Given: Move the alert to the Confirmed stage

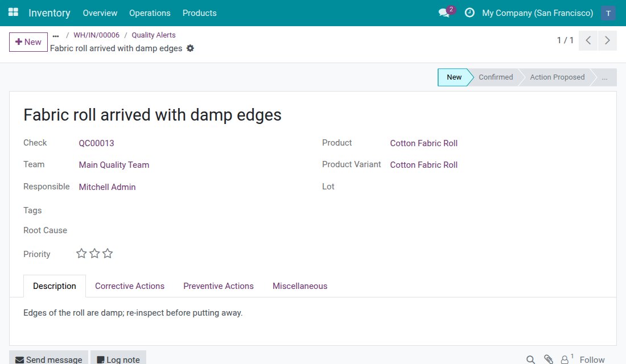Looking at the screenshot, I should (496, 77).
